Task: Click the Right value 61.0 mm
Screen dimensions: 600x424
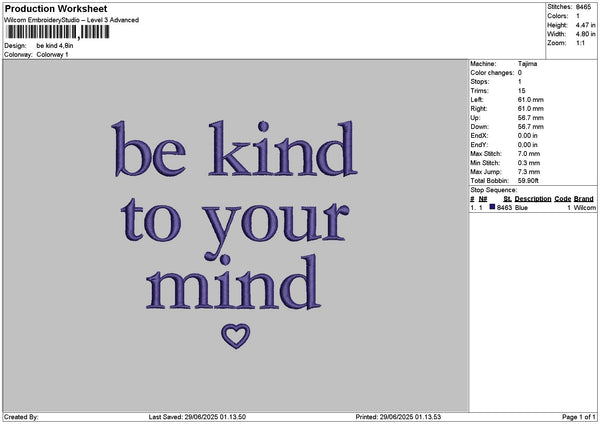Action: [531, 109]
